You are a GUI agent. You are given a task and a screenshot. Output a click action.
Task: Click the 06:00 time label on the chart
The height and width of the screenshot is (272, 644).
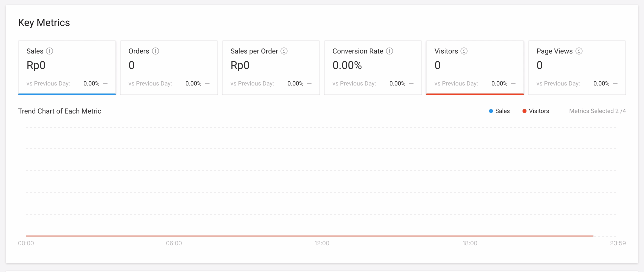pyautogui.click(x=174, y=243)
